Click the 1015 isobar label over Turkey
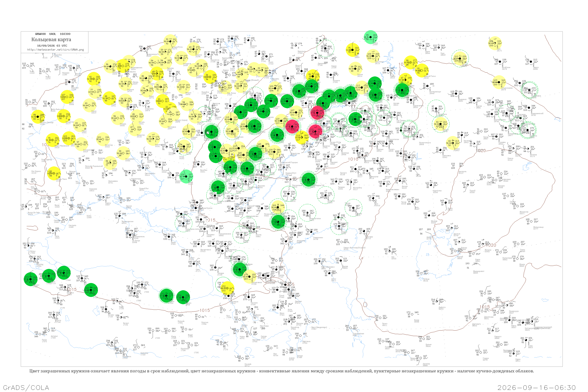Screen dimensions: 588x392 point(205,310)
